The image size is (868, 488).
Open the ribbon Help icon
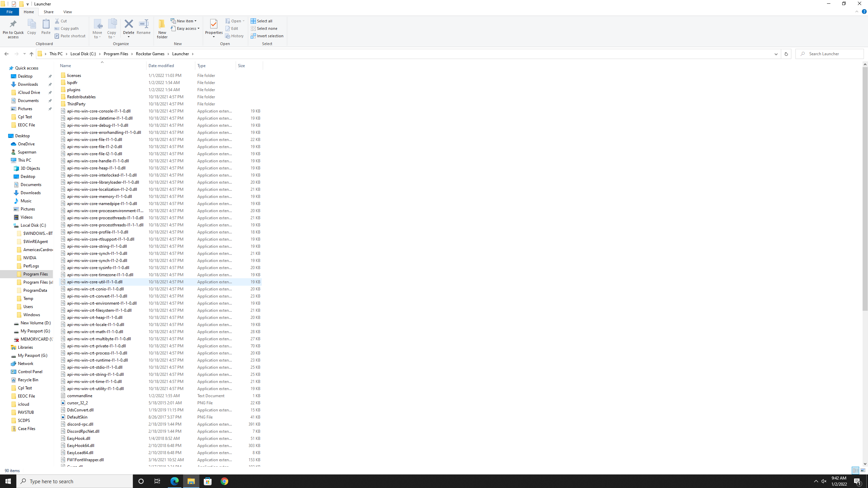click(864, 12)
